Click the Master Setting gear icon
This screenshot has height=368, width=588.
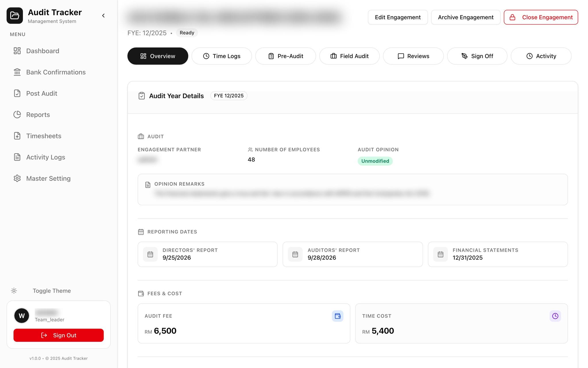pyautogui.click(x=17, y=179)
